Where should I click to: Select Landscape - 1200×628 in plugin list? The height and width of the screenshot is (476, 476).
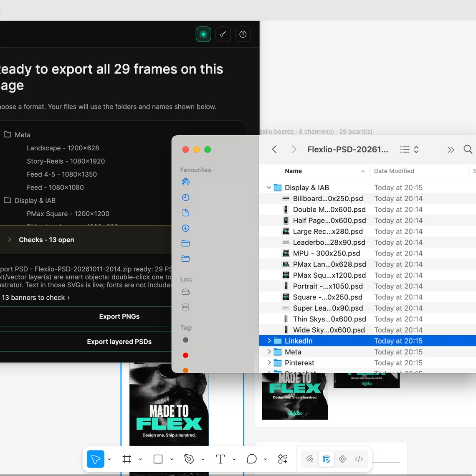pos(63,148)
